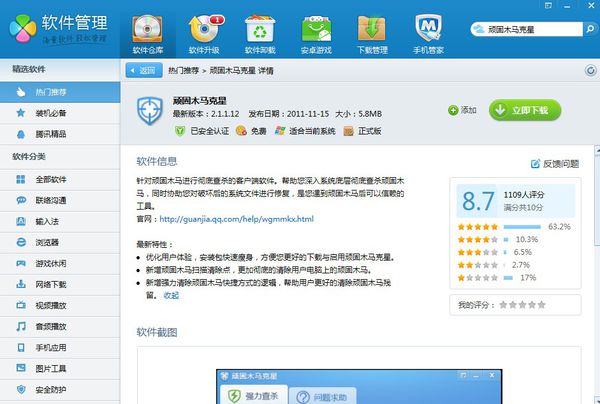Open the 软件仓库 software library

[x=148, y=34]
